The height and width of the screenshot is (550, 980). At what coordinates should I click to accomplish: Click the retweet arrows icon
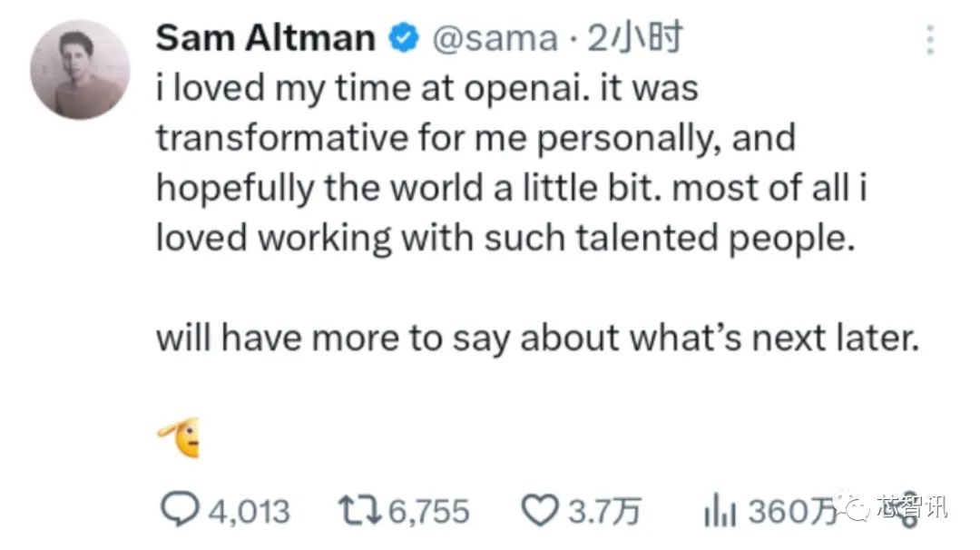[x=361, y=509]
